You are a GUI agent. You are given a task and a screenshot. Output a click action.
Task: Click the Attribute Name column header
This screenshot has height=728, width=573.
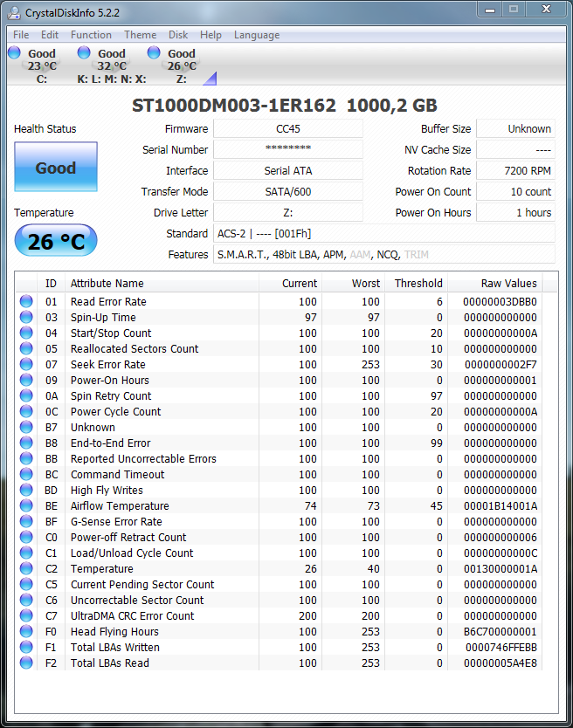click(162, 283)
